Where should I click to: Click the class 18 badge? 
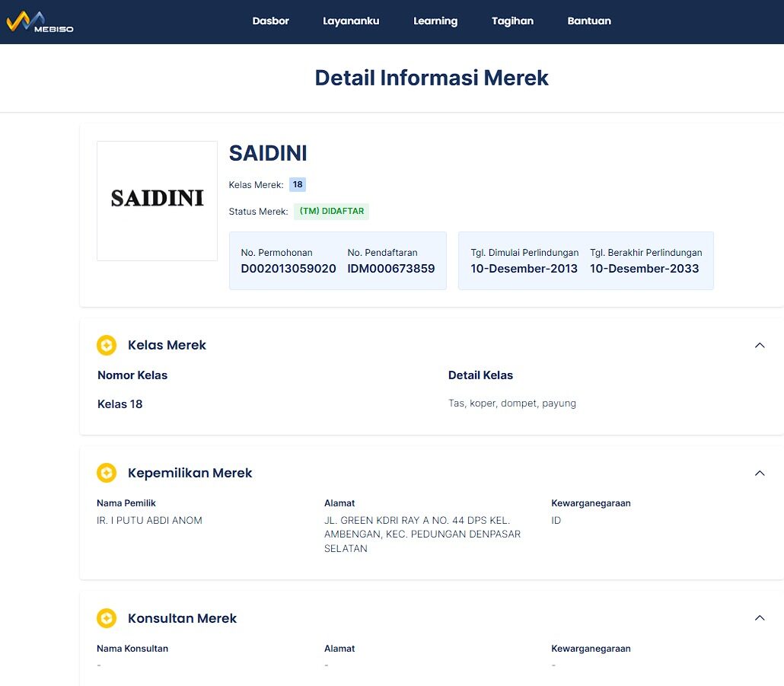click(298, 184)
